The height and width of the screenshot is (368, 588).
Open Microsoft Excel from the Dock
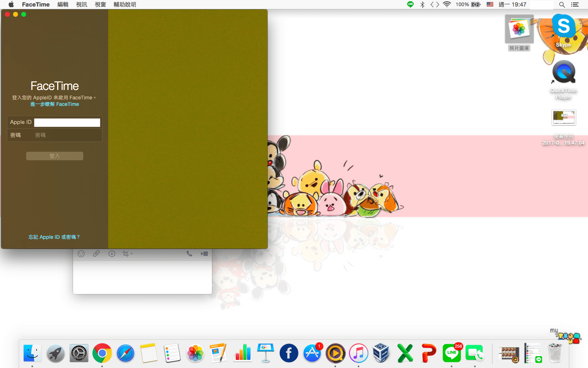[405, 353]
